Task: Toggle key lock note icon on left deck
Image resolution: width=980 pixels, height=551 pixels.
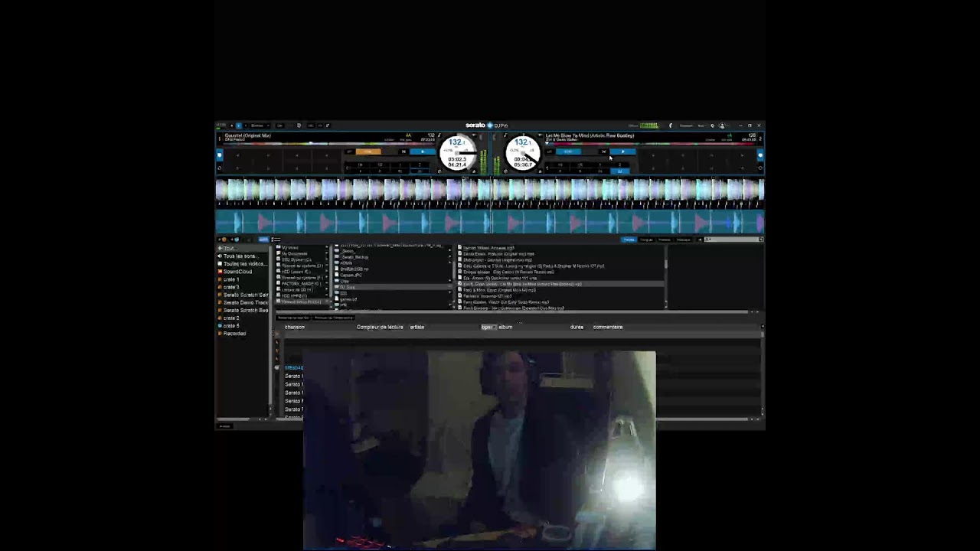Action: pos(439,135)
